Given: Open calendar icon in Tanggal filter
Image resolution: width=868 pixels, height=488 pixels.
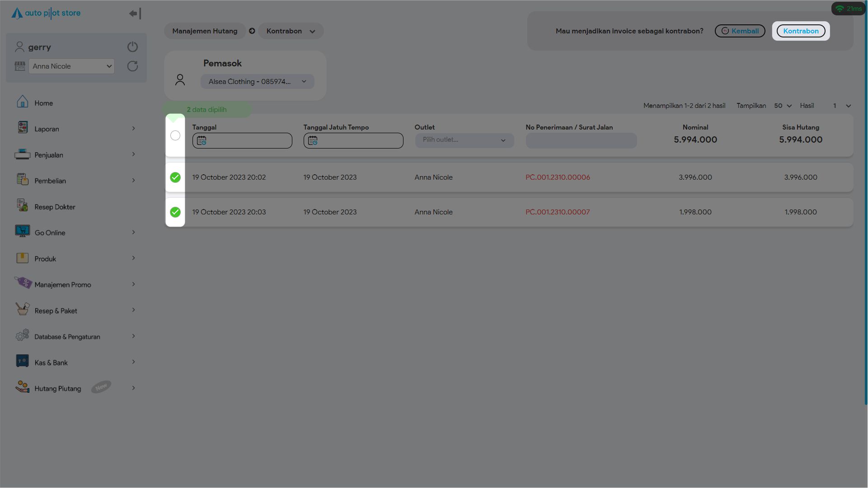Looking at the screenshot, I should click(x=202, y=141).
